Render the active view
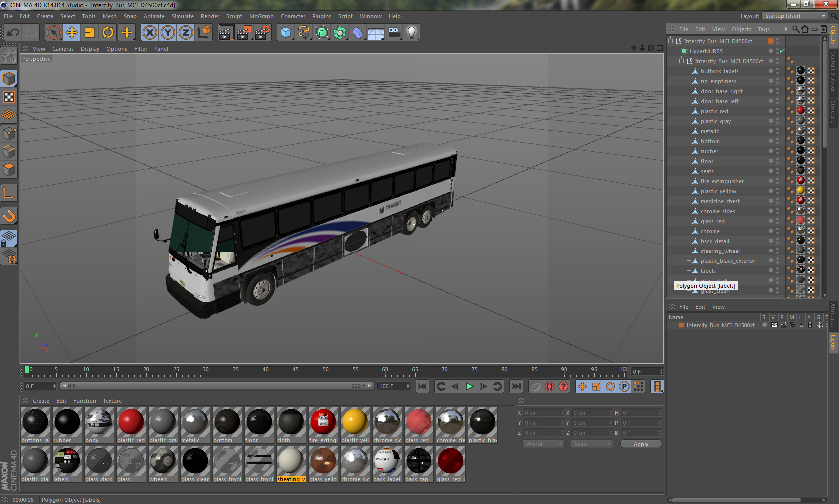This screenshot has width=839, height=504. [x=226, y=33]
